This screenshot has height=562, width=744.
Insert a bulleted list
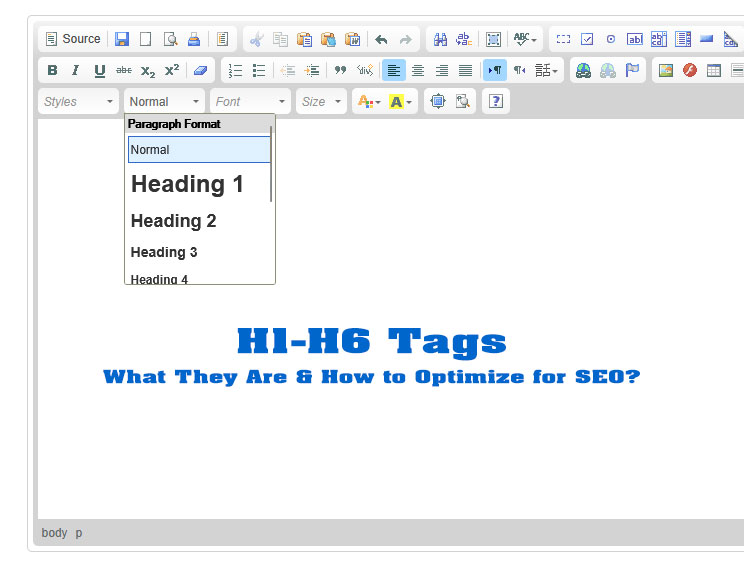pos(259,70)
